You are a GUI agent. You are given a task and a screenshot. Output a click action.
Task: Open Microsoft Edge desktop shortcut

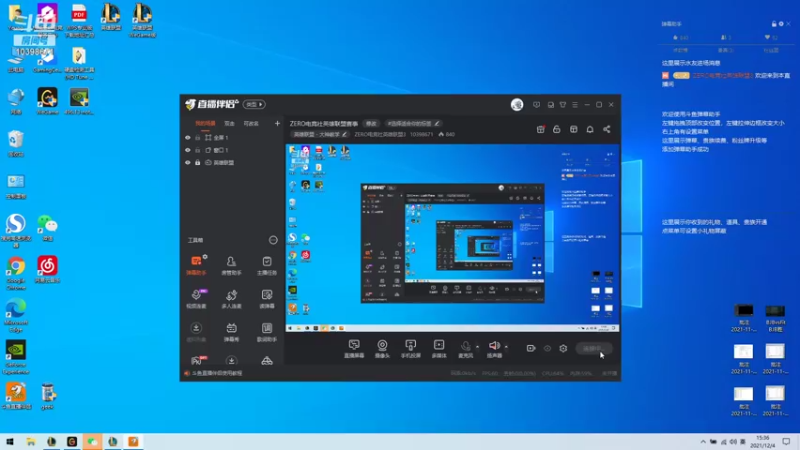(16, 315)
